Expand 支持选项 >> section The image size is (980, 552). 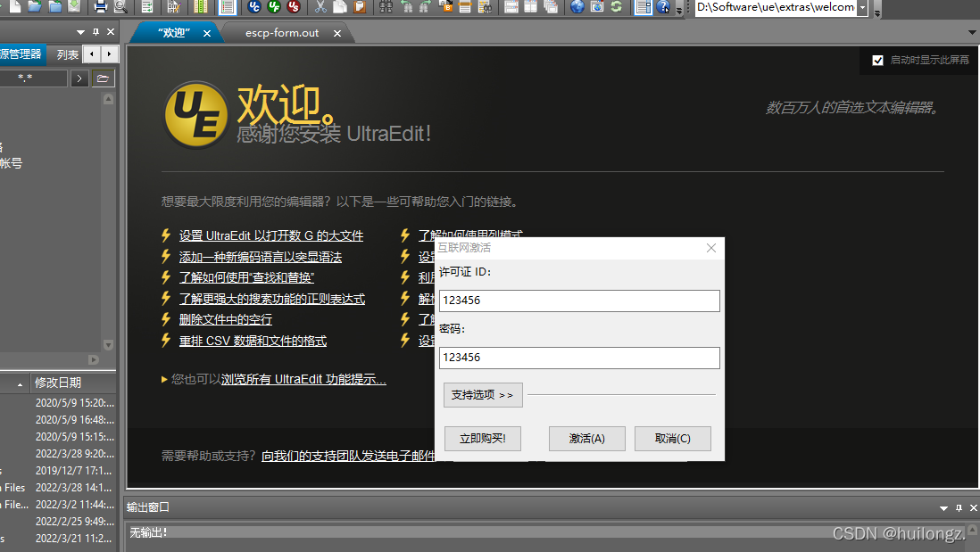(483, 395)
